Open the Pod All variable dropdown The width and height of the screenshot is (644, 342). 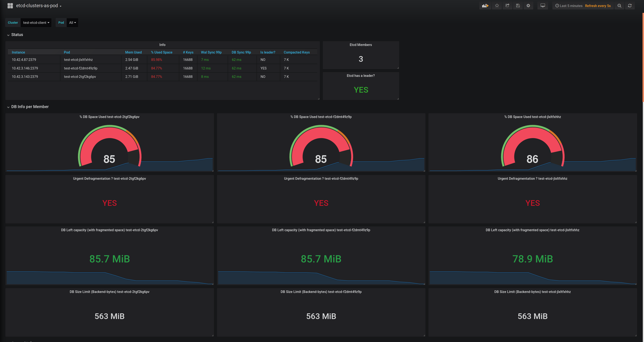[x=72, y=23]
